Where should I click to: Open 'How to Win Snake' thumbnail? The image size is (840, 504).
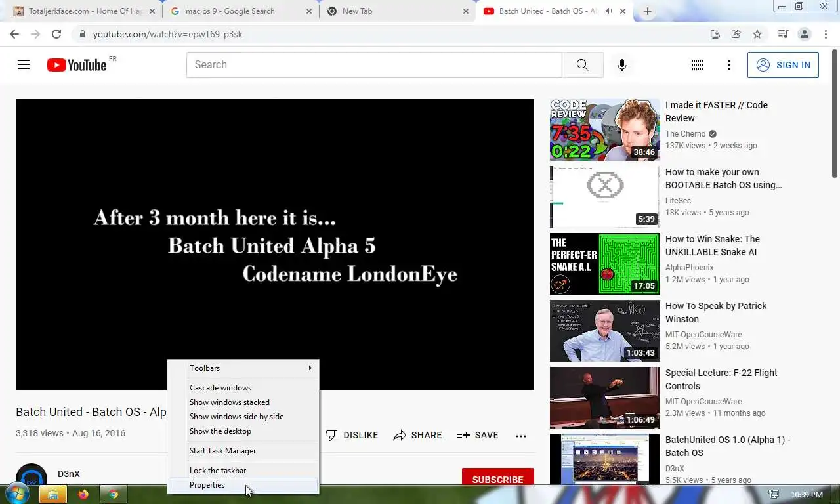tap(604, 264)
